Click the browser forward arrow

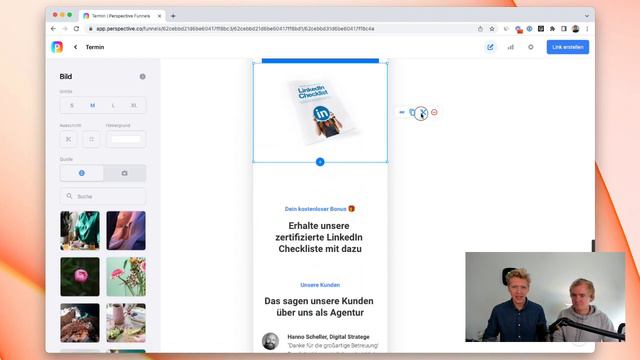point(64,29)
